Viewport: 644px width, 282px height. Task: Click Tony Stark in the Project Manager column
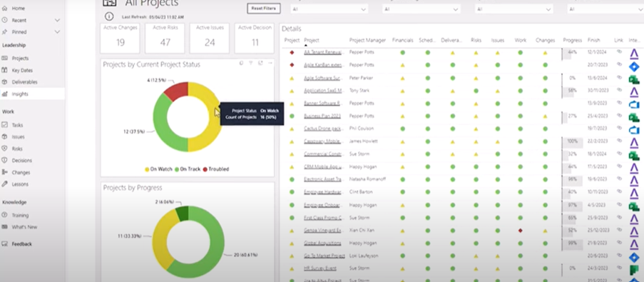tap(359, 91)
